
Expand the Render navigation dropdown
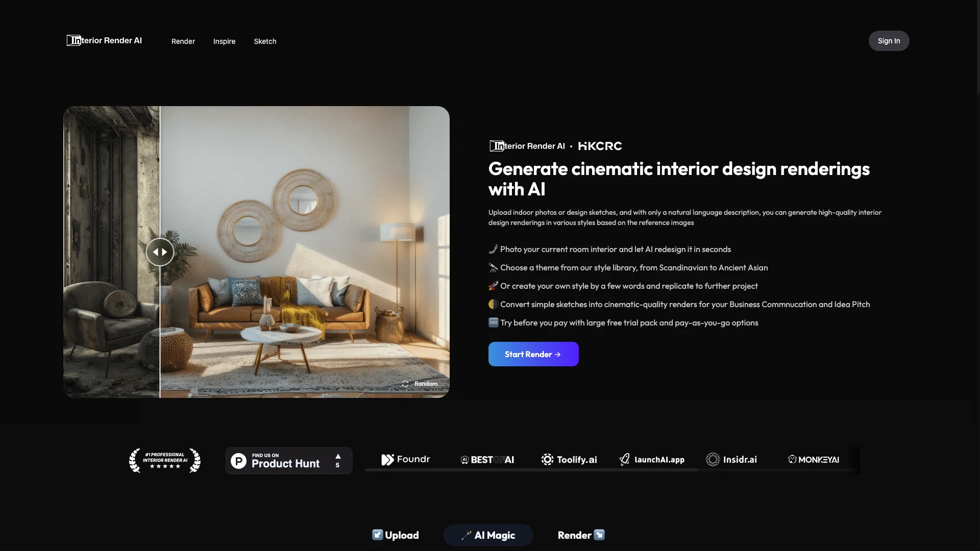click(x=183, y=40)
